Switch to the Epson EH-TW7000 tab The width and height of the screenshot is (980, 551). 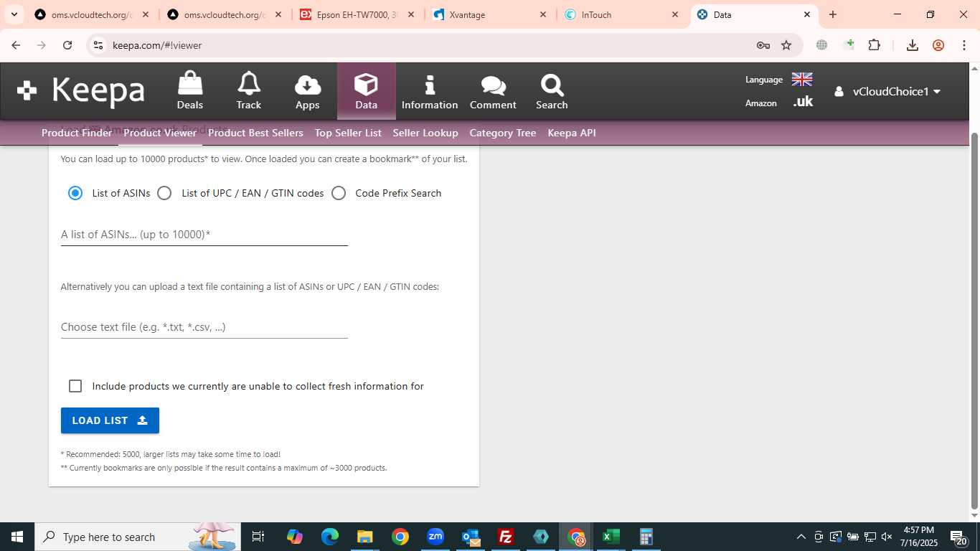[x=358, y=14]
